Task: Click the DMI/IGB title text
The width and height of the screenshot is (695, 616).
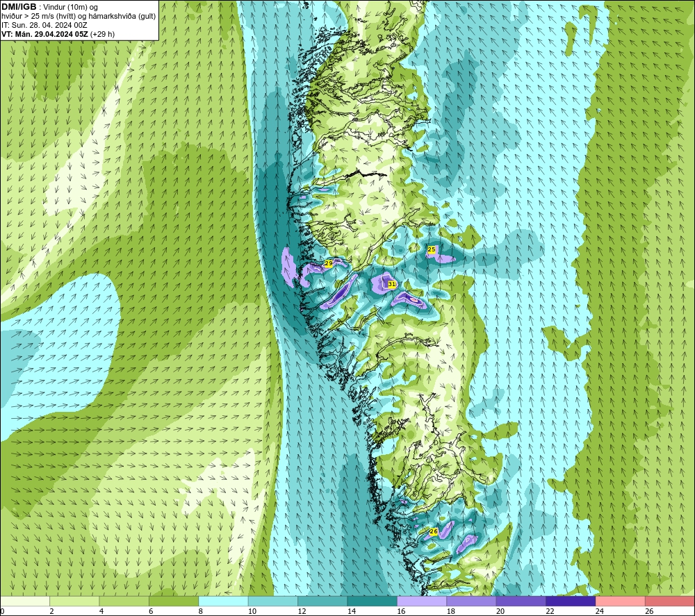Action: [x=19, y=7]
